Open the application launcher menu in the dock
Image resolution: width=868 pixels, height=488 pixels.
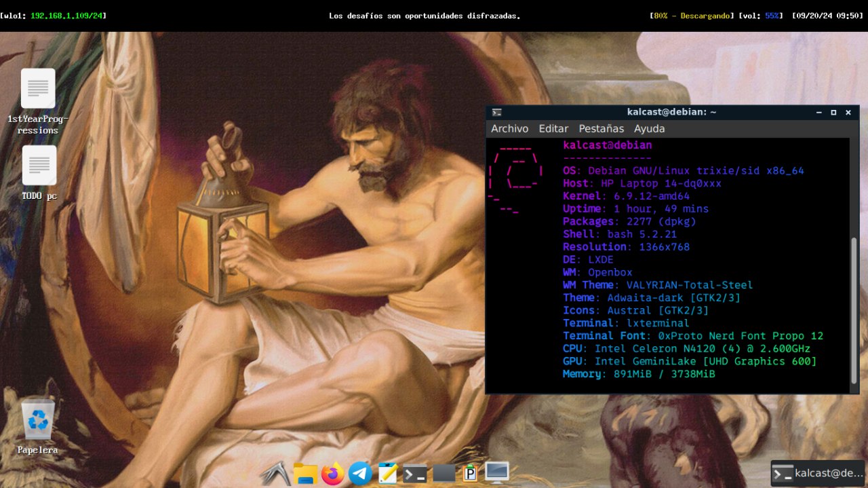(x=276, y=473)
